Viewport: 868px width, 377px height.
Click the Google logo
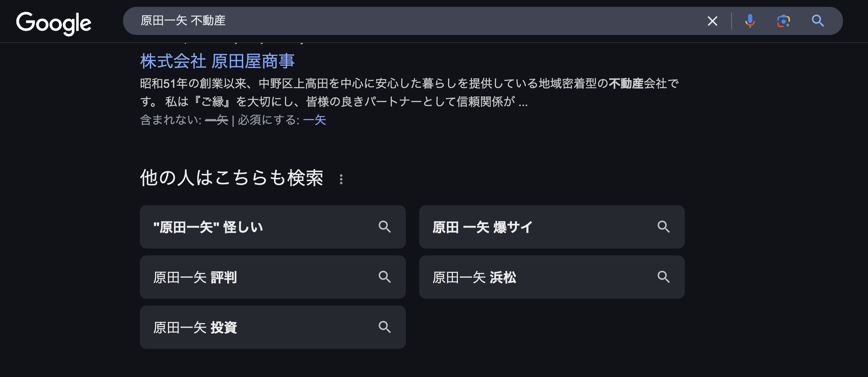pos(54,23)
